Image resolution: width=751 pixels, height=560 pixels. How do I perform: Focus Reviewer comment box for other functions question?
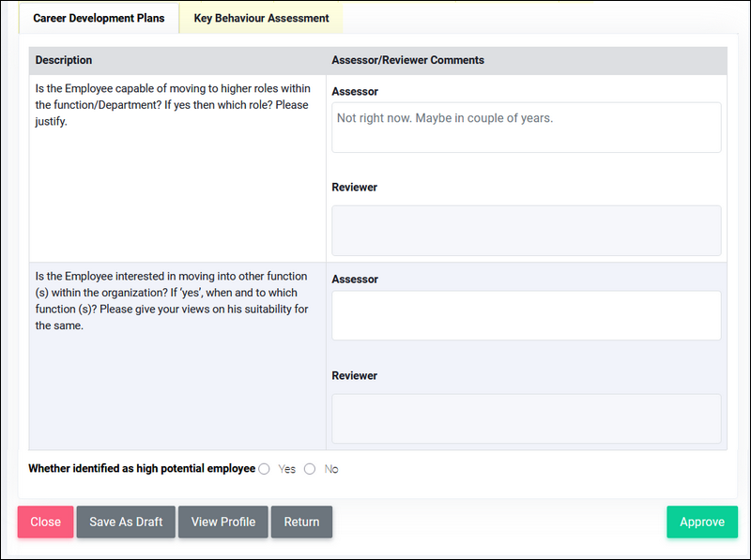point(526,418)
